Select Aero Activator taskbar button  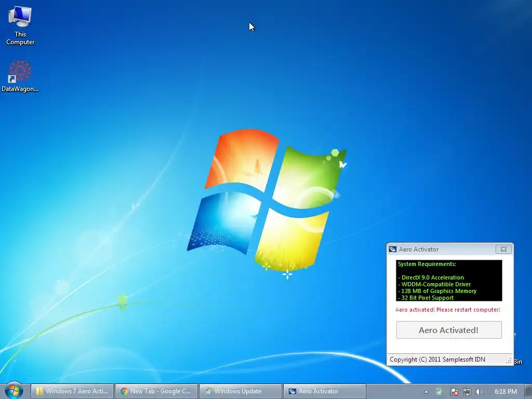pyautogui.click(x=324, y=391)
